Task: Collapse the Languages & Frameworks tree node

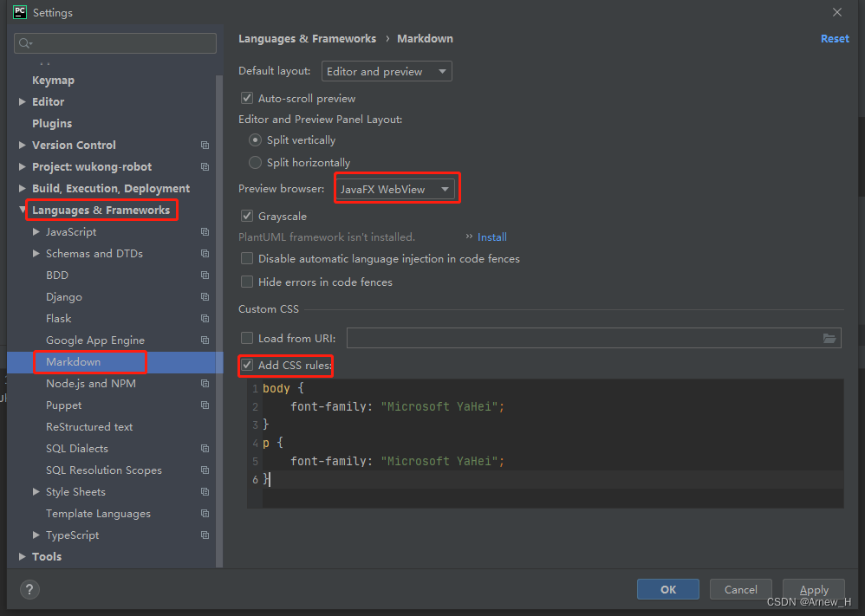Action: pyautogui.click(x=23, y=210)
